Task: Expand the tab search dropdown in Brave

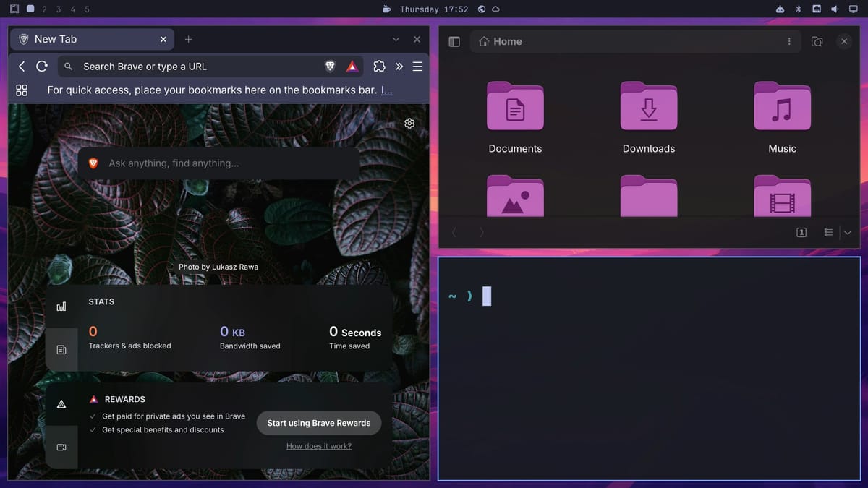Action: tap(396, 40)
